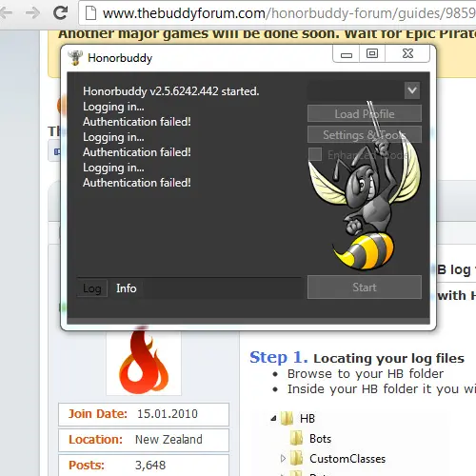Click 'Browse to your HB folder' bullet

[x=366, y=374]
